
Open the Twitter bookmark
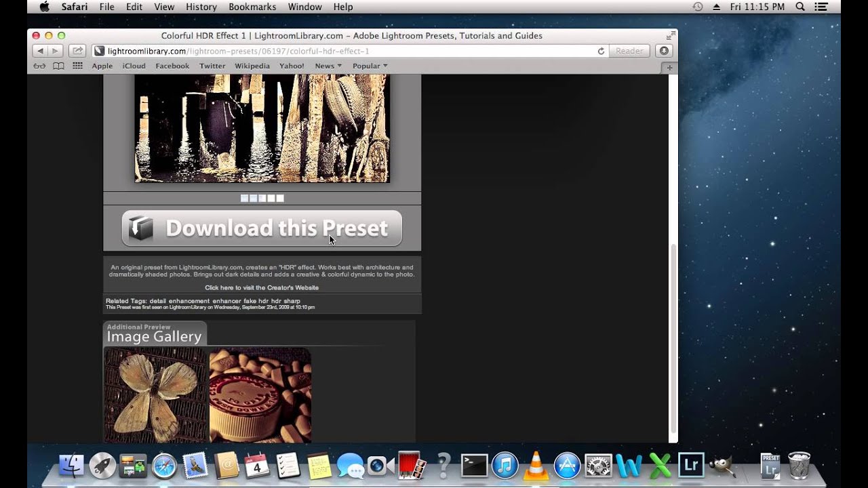[212, 66]
